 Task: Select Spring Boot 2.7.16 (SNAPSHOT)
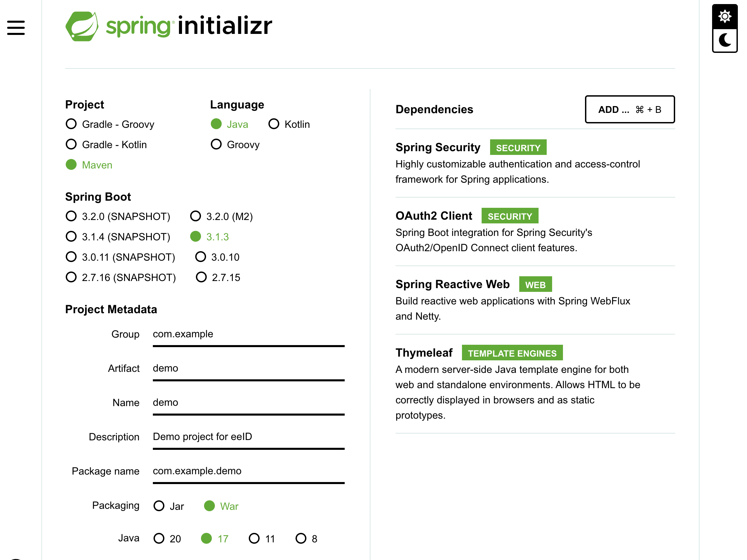(x=121, y=278)
